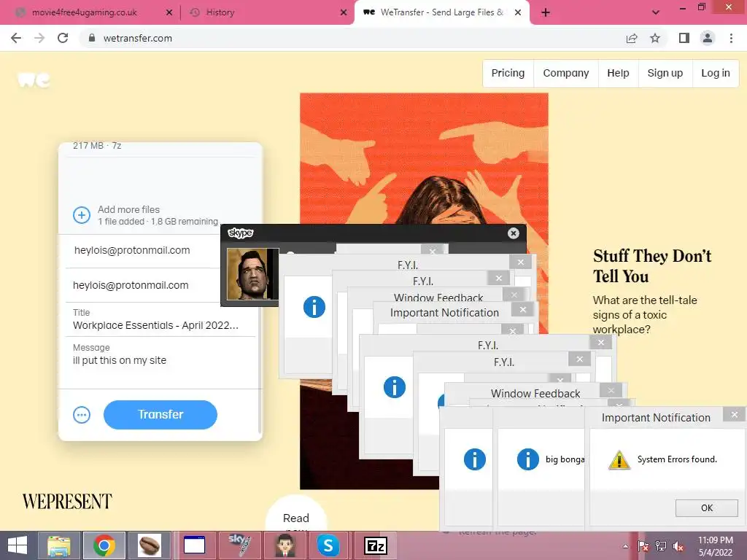This screenshot has width=747, height=560.
Task: Click Read now circle button
Action: (296, 514)
